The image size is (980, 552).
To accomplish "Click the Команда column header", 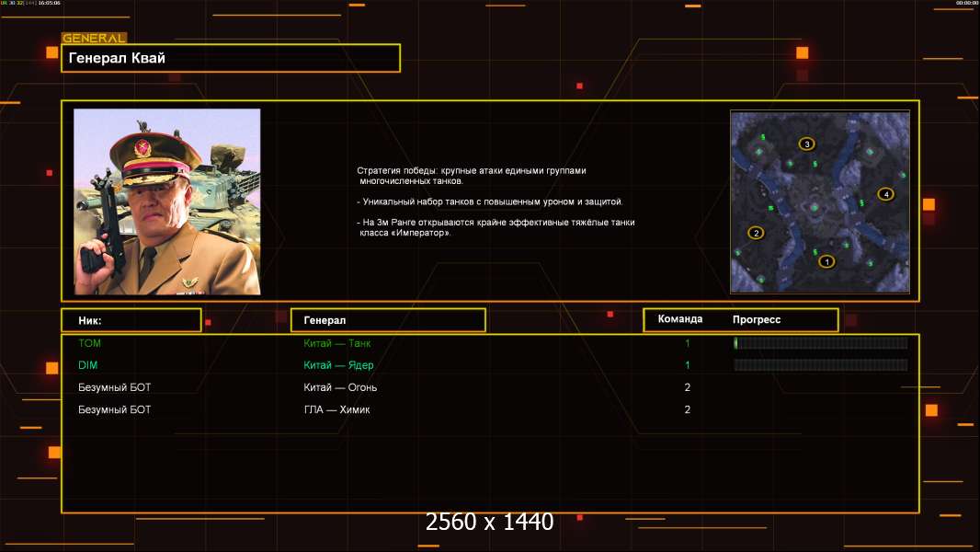I will 680,319.
